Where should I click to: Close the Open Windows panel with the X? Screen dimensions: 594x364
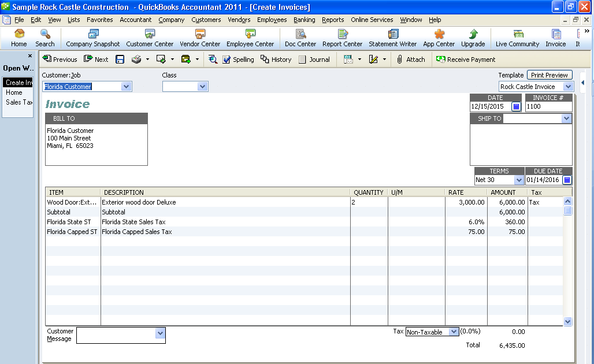click(x=30, y=55)
